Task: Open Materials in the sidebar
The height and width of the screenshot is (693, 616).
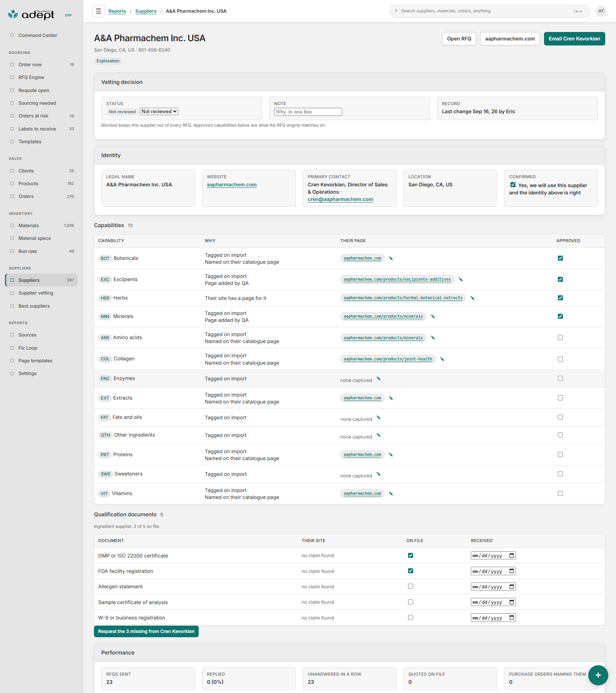Action: pos(42,226)
